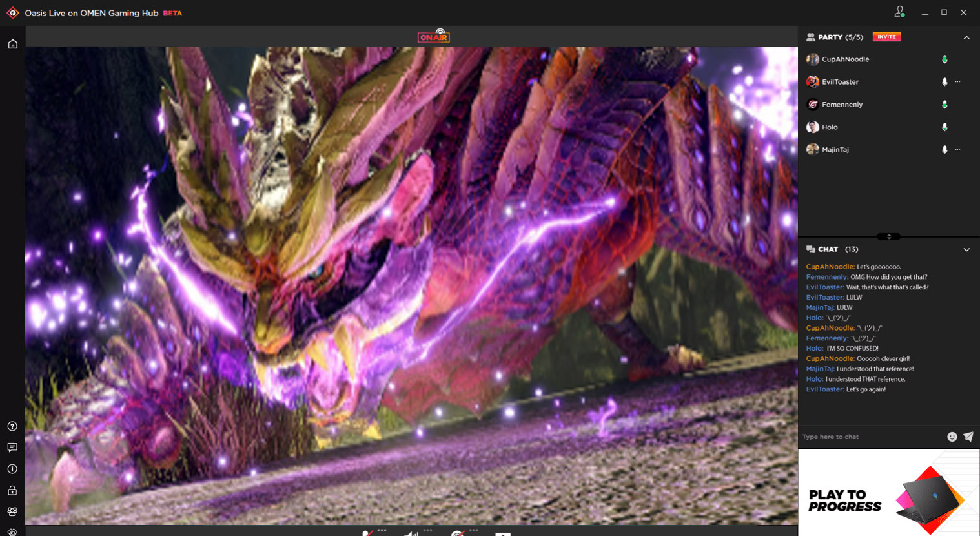Click CupAhNoodle's avatar
Image resolution: width=980 pixels, height=536 pixels.
[813, 59]
